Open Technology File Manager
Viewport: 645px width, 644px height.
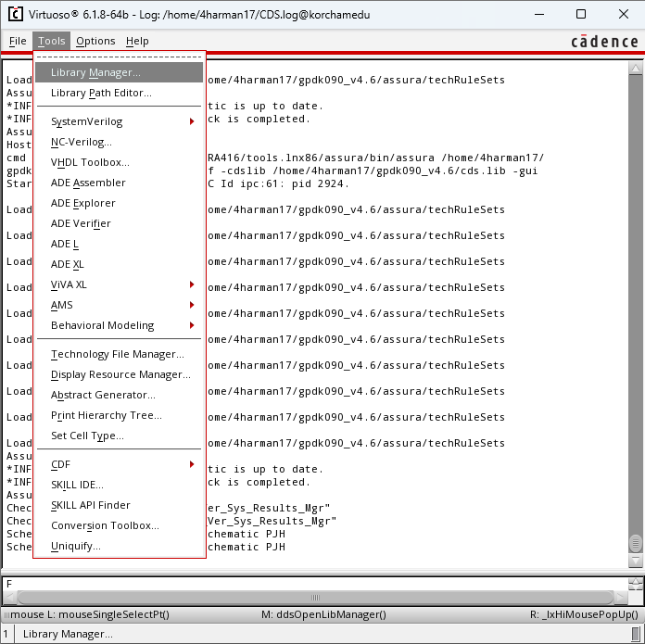click(x=119, y=354)
